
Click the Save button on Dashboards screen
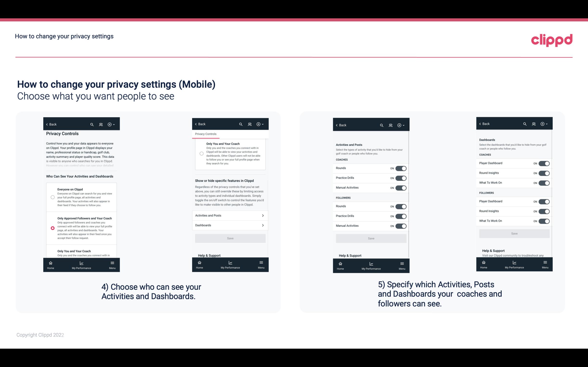coord(514,233)
